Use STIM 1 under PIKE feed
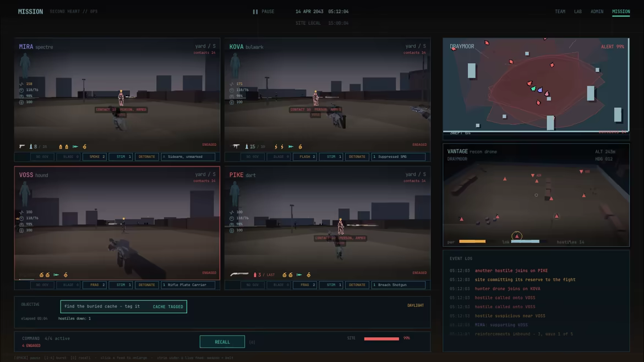This screenshot has height=362, width=644. pyautogui.click(x=331, y=284)
